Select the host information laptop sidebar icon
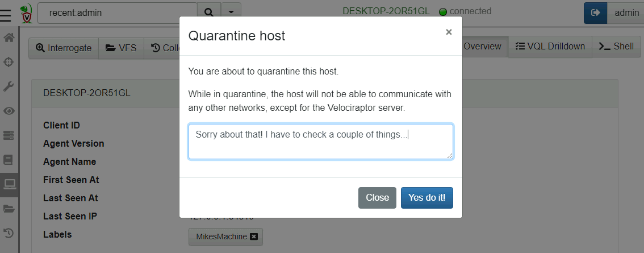The height and width of the screenshot is (253, 644). point(9,184)
